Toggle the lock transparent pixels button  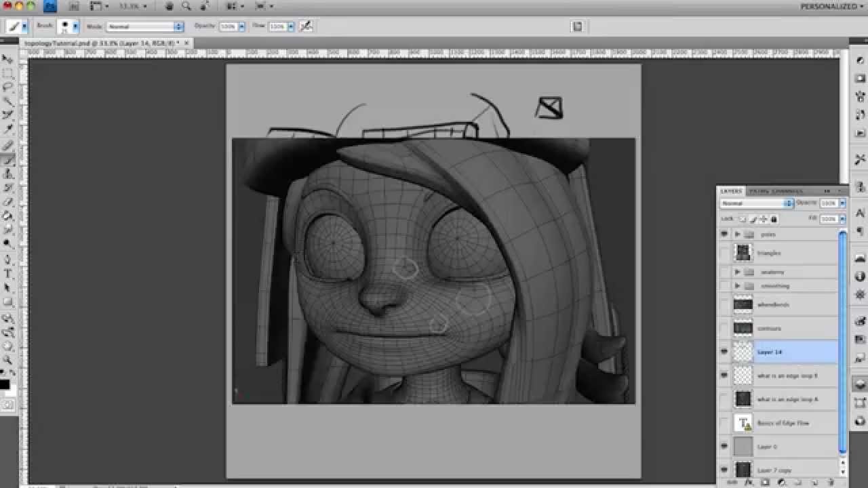(x=742, y=219)
